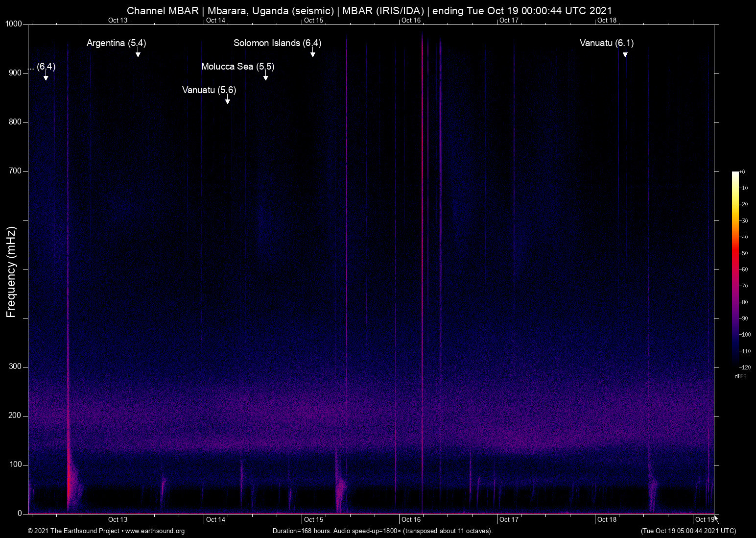This screenshot has height=538, width=756.
Task: Click the audio speed-up duration caption
Action: coord(382,531)
